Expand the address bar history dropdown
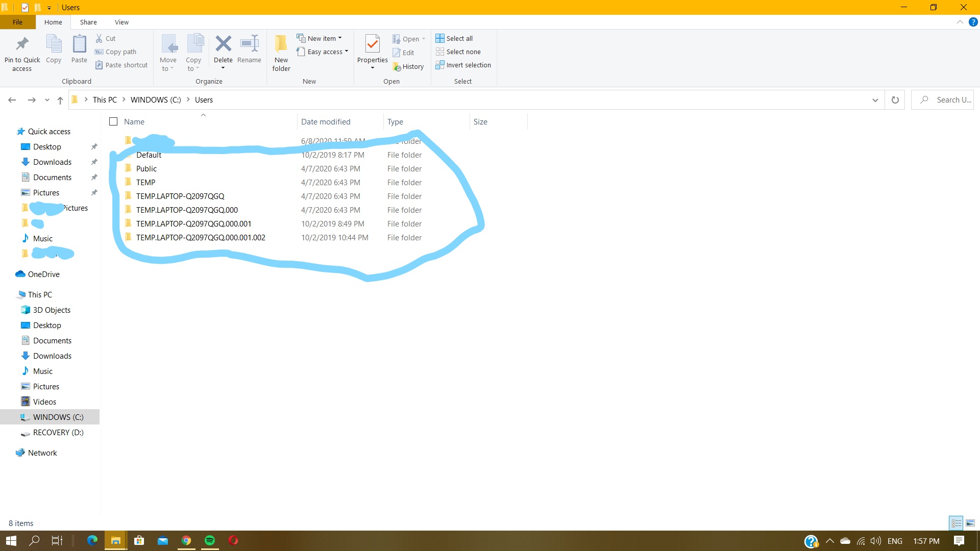 [x=875, y=100]
